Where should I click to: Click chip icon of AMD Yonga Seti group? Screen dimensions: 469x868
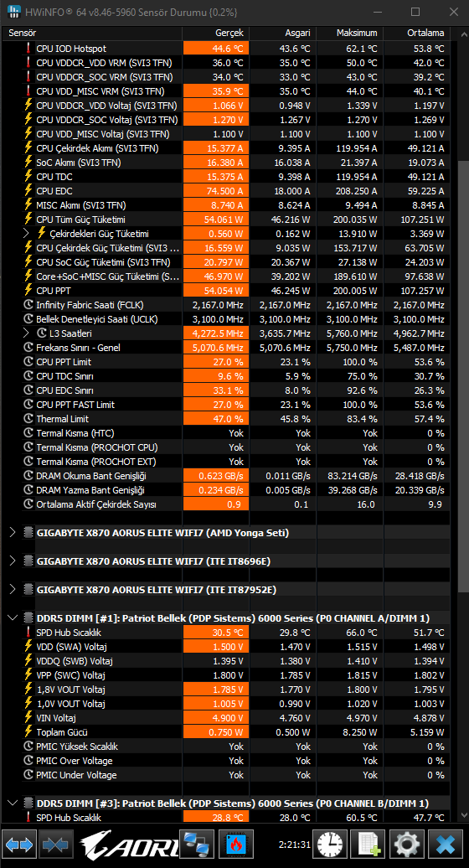pos(28,533)
